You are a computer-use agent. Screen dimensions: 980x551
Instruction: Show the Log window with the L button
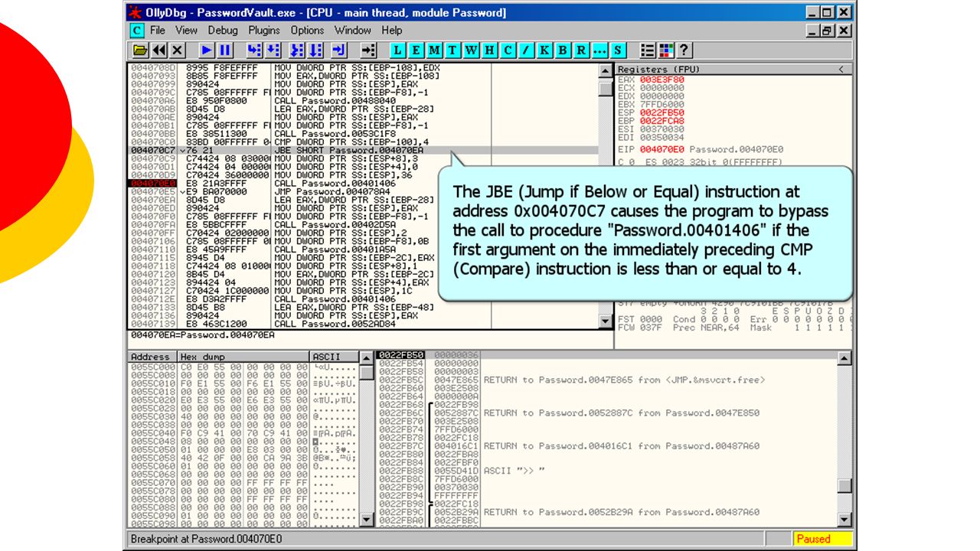398,51
